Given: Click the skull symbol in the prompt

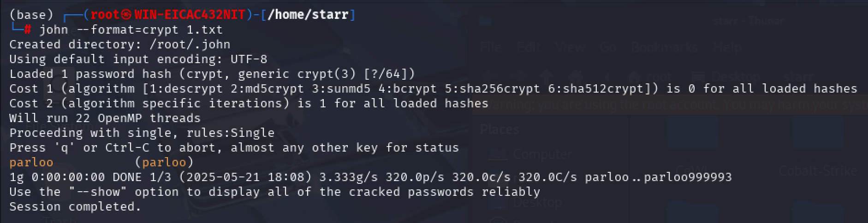Looking at the screenshot, I should (127, 15).
